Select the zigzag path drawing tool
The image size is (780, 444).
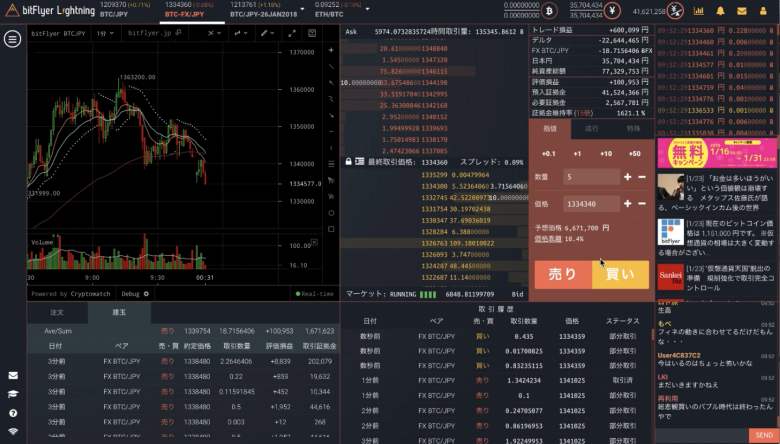[x=331, y=99]
